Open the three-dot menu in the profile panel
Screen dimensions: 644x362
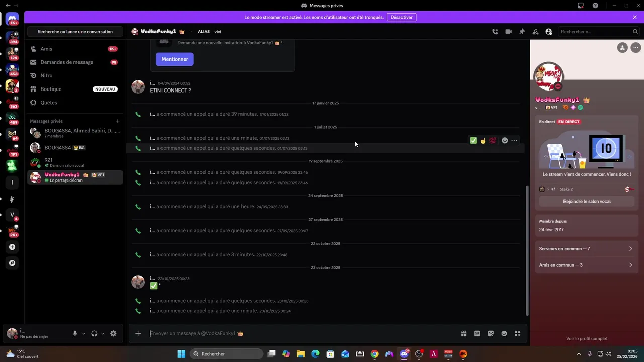point(636,48)
